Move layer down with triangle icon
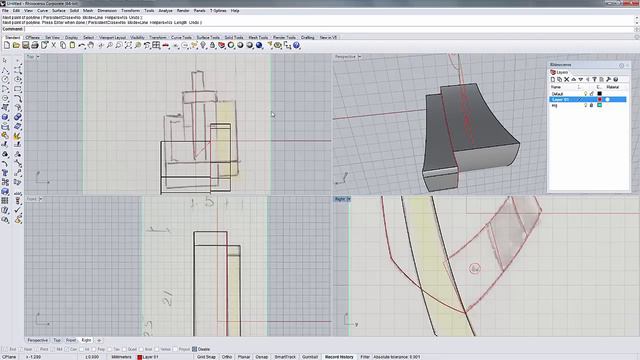This screenshot has height=360, width=640. pos(580,80)
